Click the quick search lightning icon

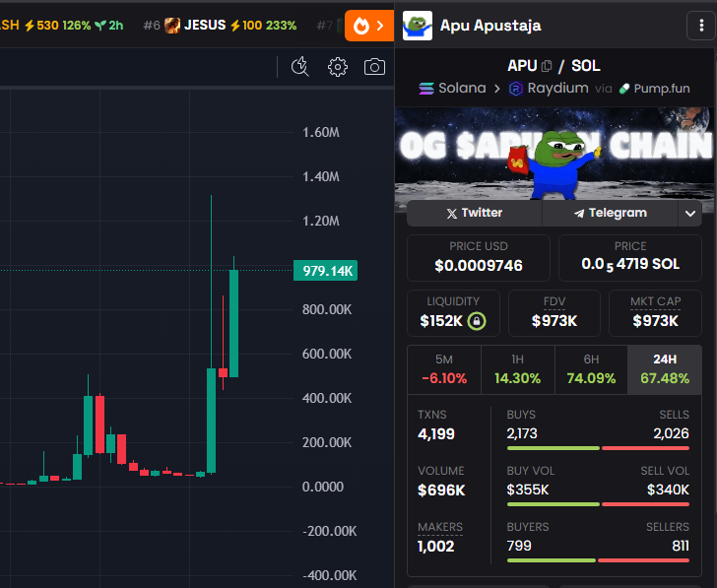[300, 67]
